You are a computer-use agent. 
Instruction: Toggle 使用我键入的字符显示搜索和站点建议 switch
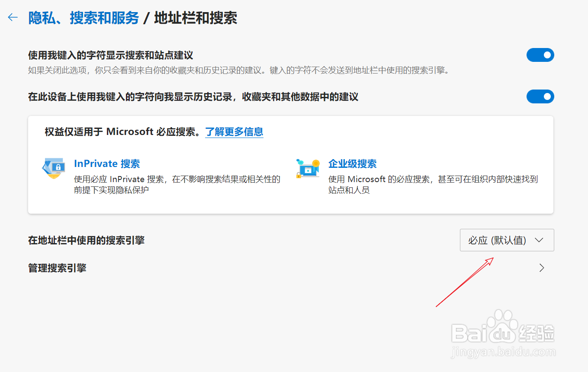(x=540, y=55)
